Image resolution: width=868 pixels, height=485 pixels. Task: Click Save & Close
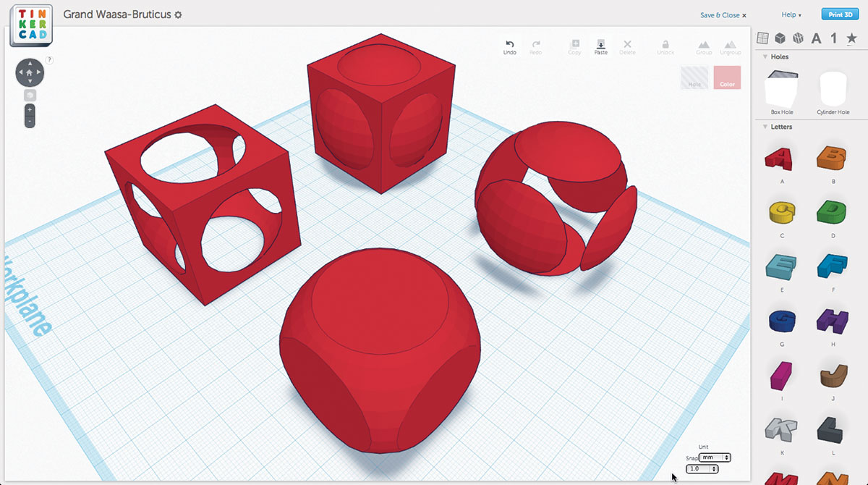723,15
